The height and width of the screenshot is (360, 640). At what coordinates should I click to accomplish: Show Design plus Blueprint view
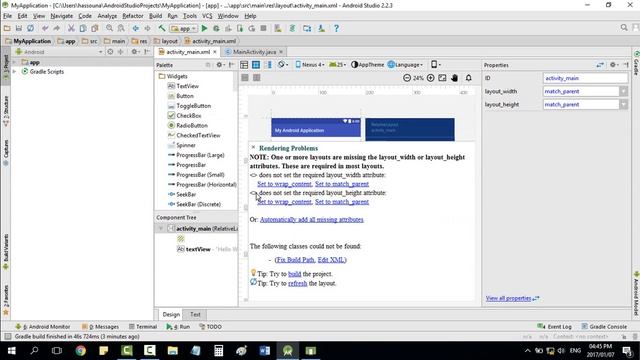coord(269,64)
